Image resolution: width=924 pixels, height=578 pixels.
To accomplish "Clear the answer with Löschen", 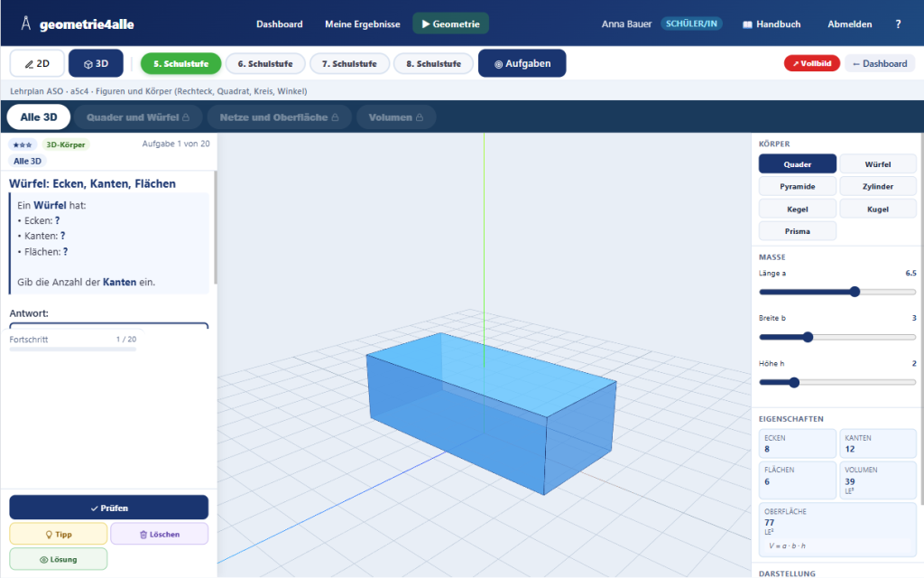I will coord(160,535).
